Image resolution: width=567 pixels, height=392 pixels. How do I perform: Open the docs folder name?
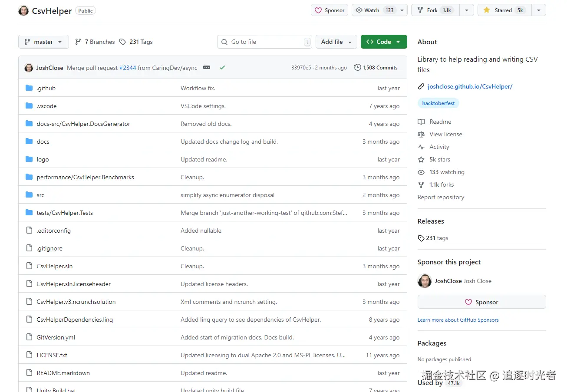pyautogui.click(x=43, y=142)
